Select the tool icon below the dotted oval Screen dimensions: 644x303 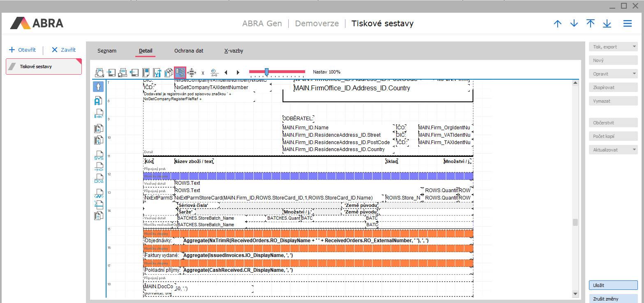coord(98,204)
